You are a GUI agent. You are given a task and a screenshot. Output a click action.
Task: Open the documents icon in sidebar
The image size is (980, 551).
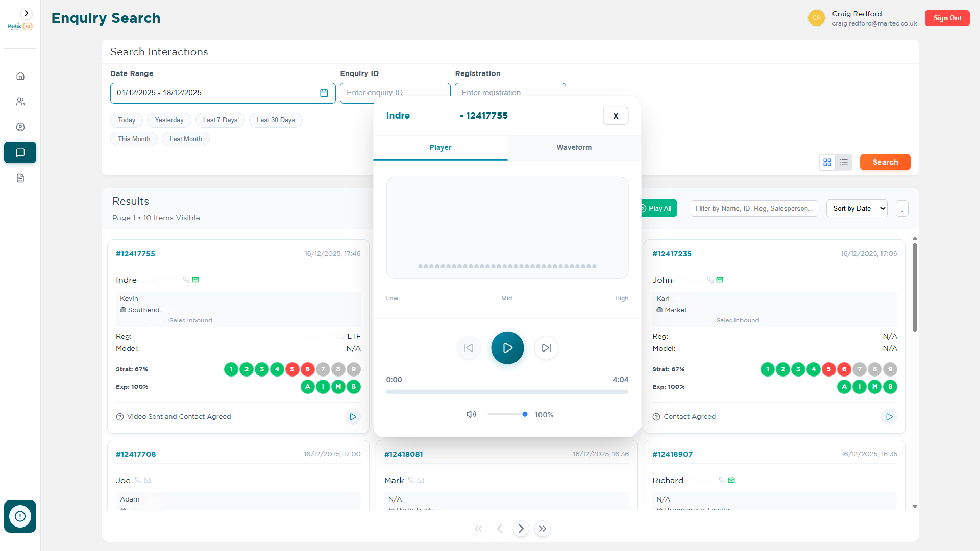click(20, 178)
